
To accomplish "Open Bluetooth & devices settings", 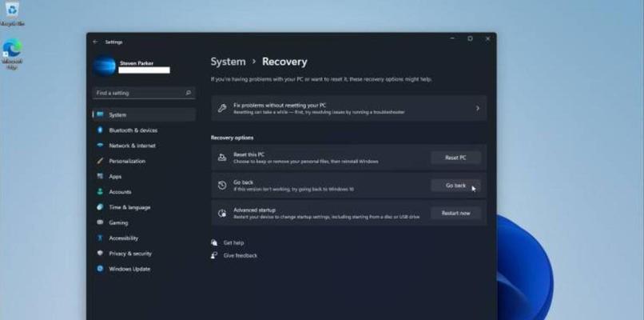I will tap(144, 130).
